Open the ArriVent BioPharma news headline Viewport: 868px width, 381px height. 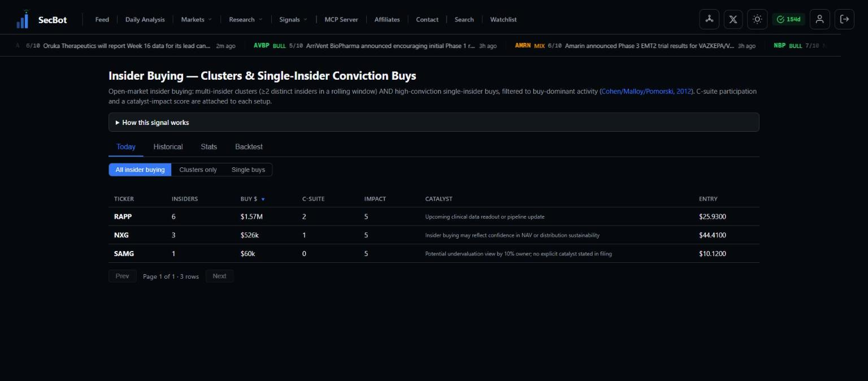coord(390,46)
